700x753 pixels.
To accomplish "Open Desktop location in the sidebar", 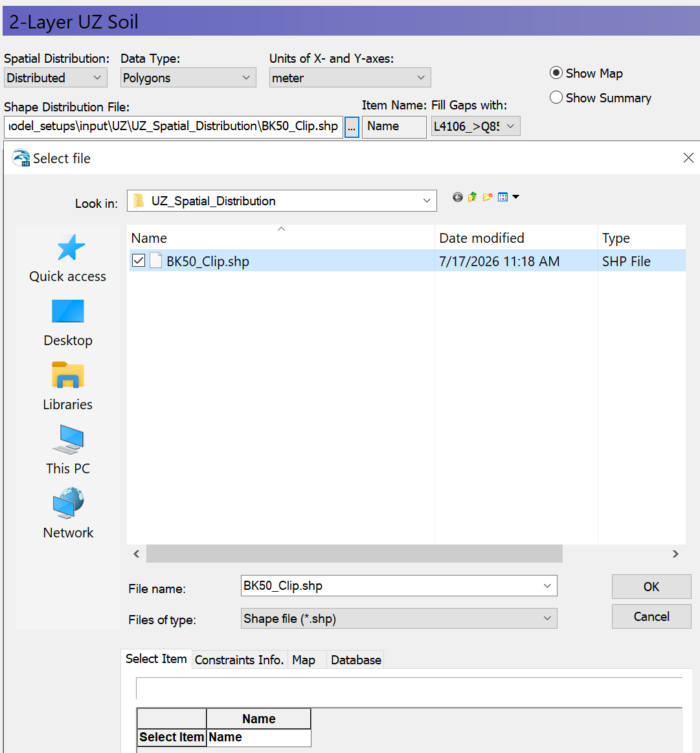I will 68,323.
